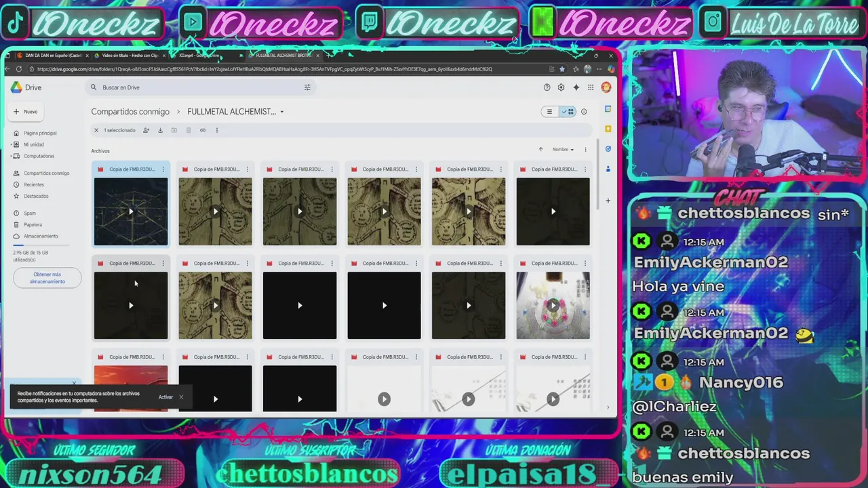Screen dimensions: 868x488
Task: Open the Gemini sparkle icon
Action: [x=576, y=87]
